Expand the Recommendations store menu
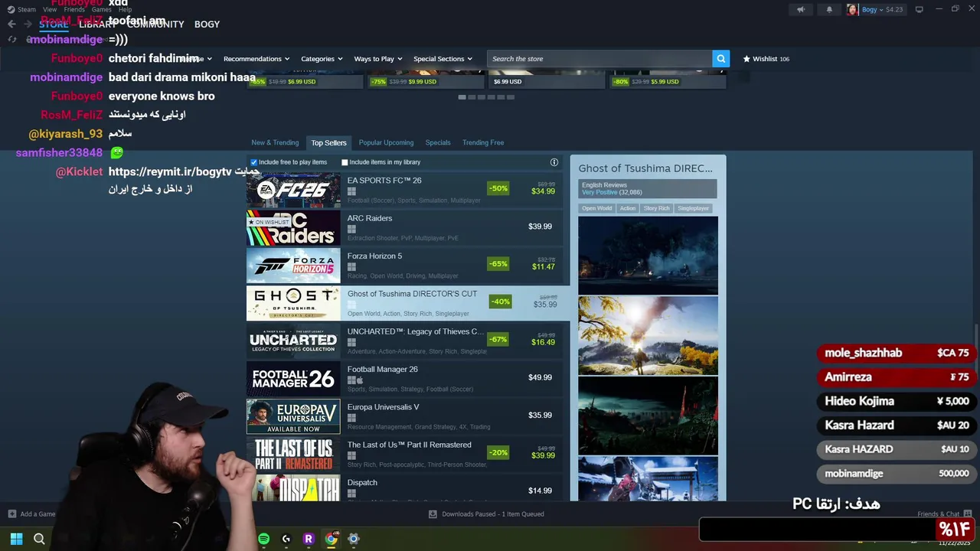 (256, 59)
